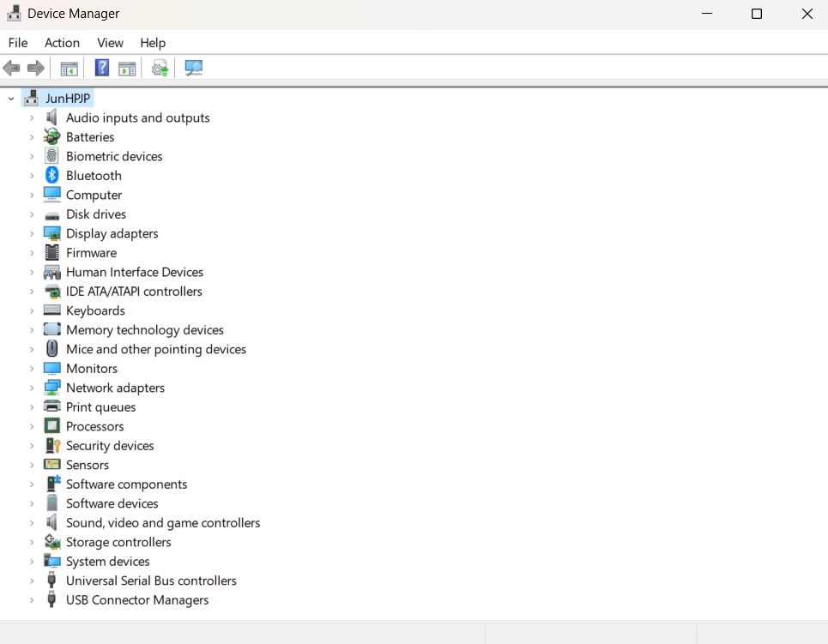Select the Monitors device category

[x=91, y=368]
